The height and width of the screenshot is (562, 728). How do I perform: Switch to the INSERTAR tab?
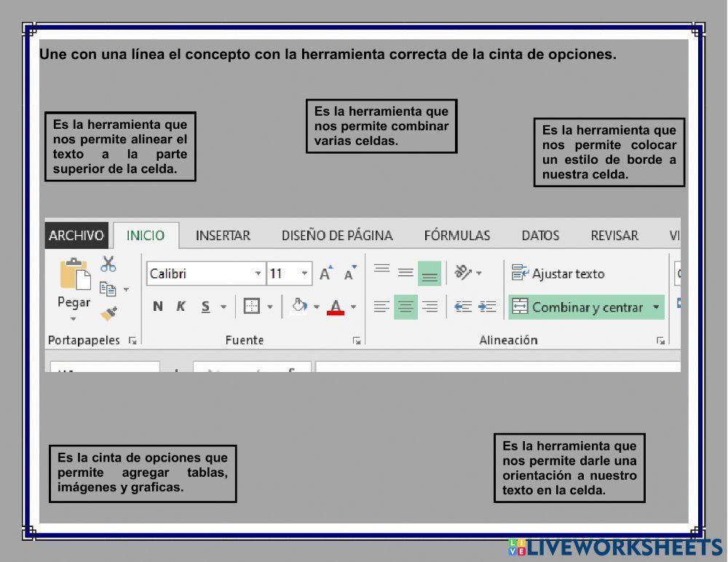(223, 236)
